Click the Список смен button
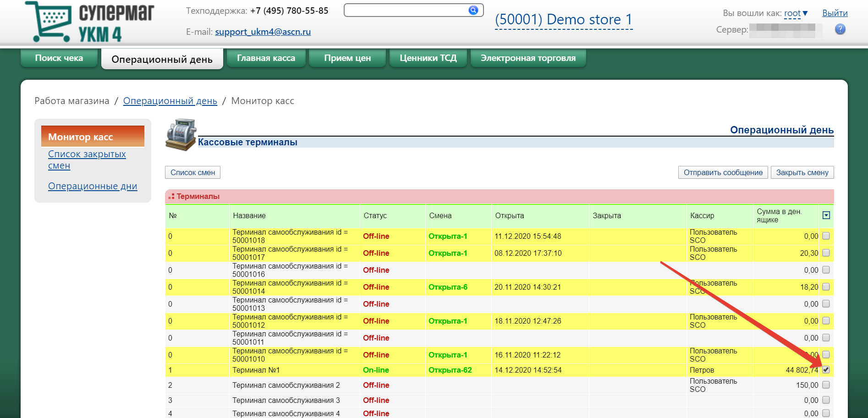868x418 pixels. pyautogui.click(x=193, y=172)
